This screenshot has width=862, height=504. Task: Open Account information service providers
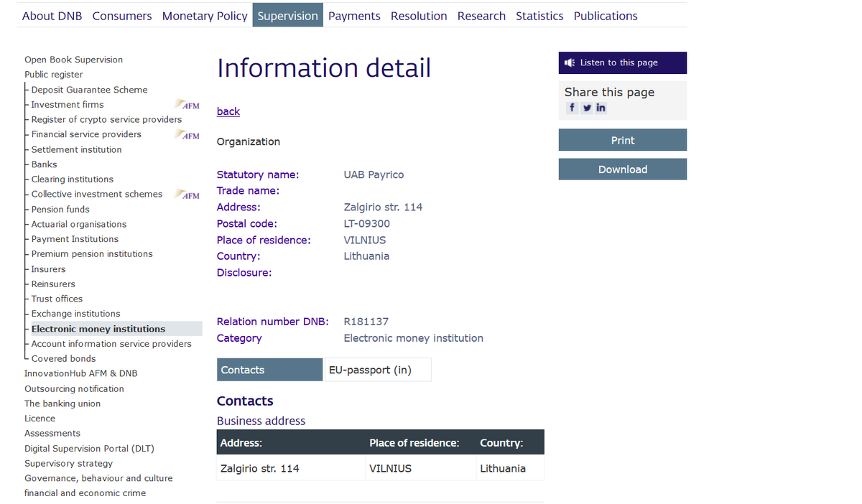[x=111, y=344]
